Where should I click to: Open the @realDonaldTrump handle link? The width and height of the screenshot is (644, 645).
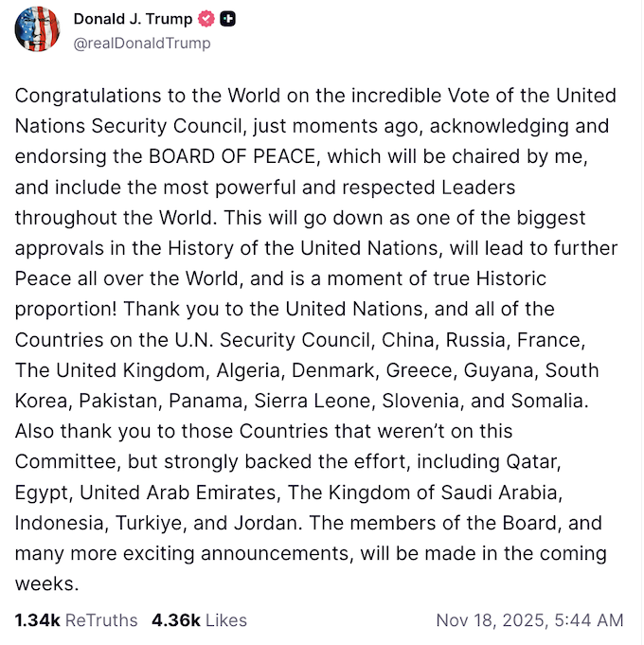[x=141, y=43]
